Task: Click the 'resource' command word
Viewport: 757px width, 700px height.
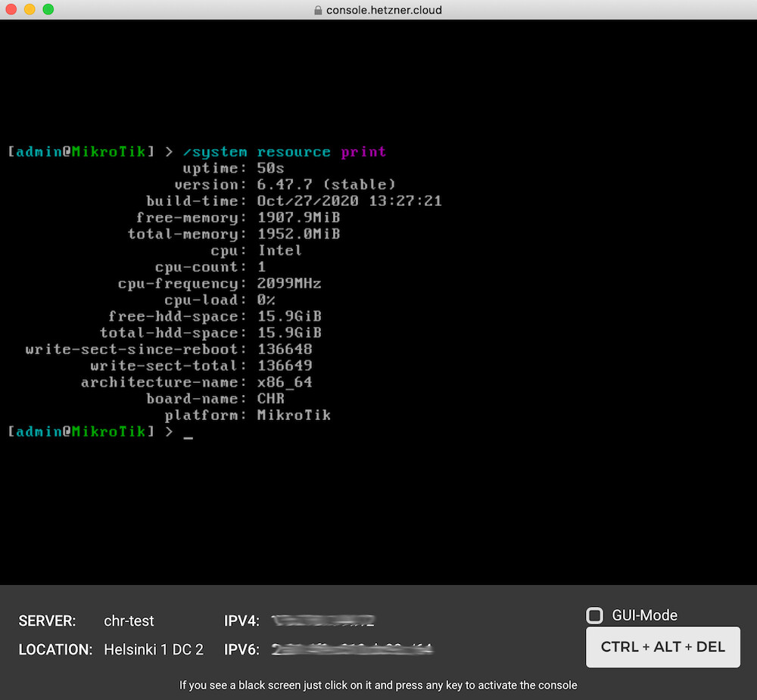Action: pyautogui.click(x=294, y=152)
